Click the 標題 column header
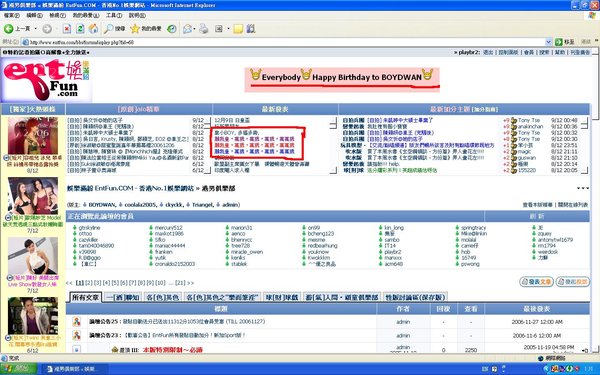 [221, 308]
